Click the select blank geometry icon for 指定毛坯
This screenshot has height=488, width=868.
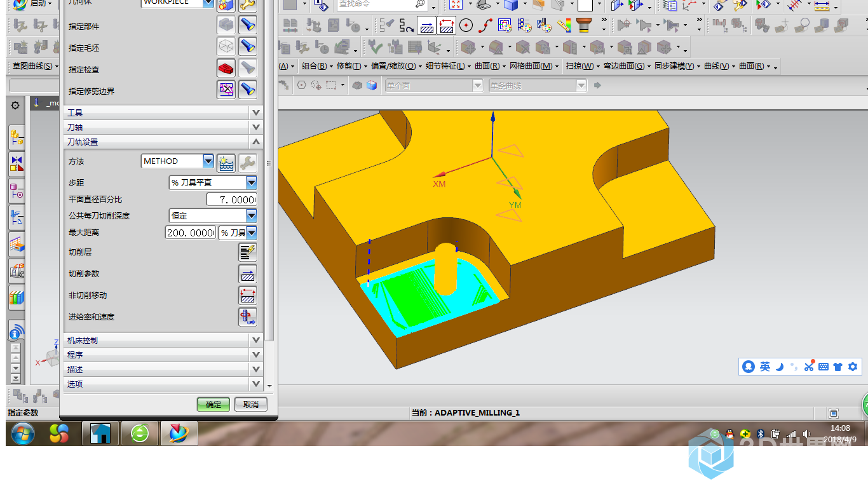point(226,47)
